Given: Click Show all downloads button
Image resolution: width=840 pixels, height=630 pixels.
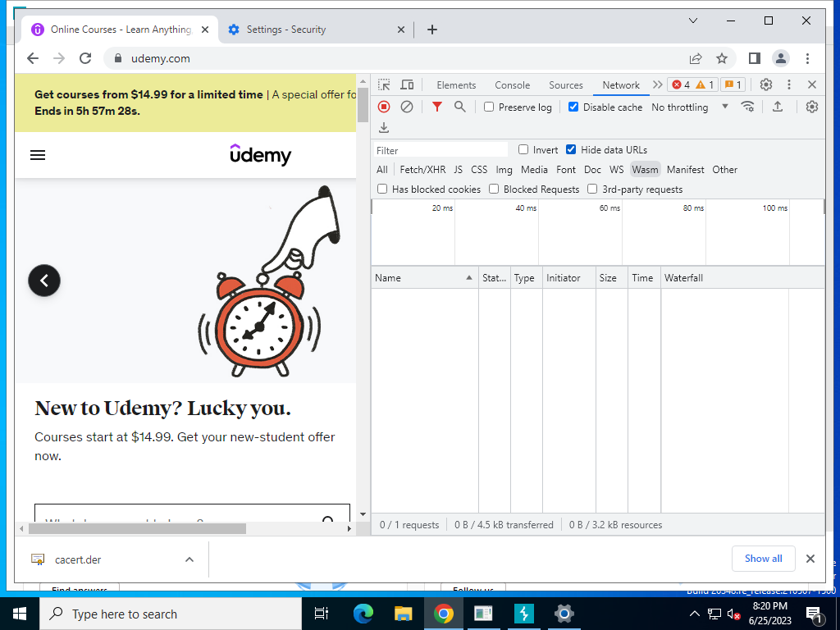Looking at the screenshot, I should pos(763,559).
